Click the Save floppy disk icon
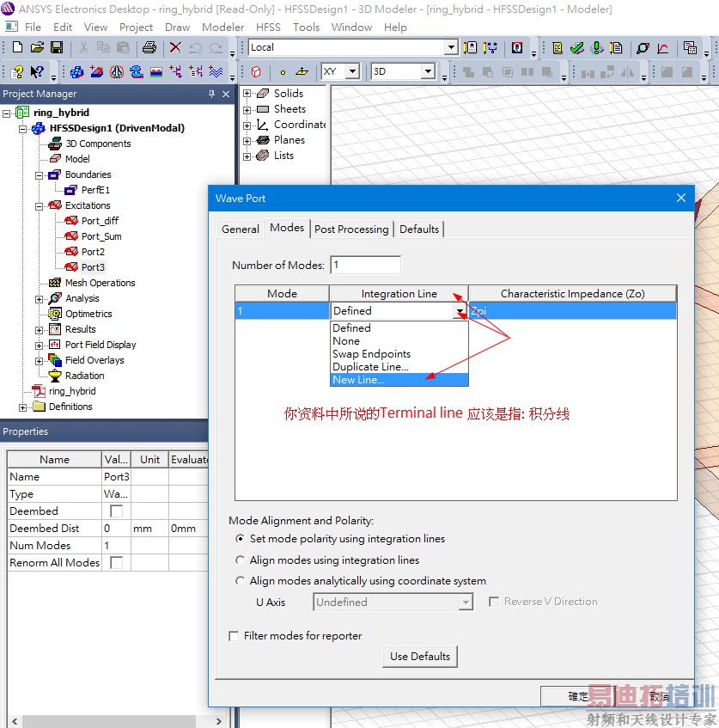Screen dimensions: 719x728 pyautogui.click(x=57, y=47)
